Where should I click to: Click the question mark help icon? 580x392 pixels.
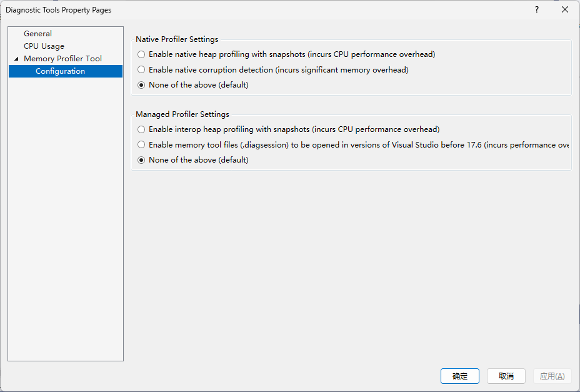[x=537, y=10]
